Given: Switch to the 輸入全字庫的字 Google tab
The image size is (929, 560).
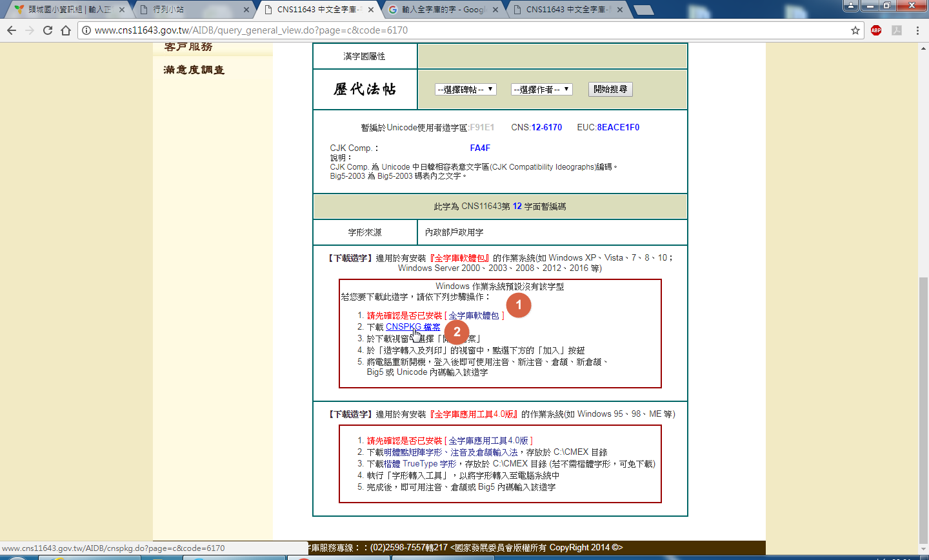Looking at the screenshot, I should tap(443, 10).
